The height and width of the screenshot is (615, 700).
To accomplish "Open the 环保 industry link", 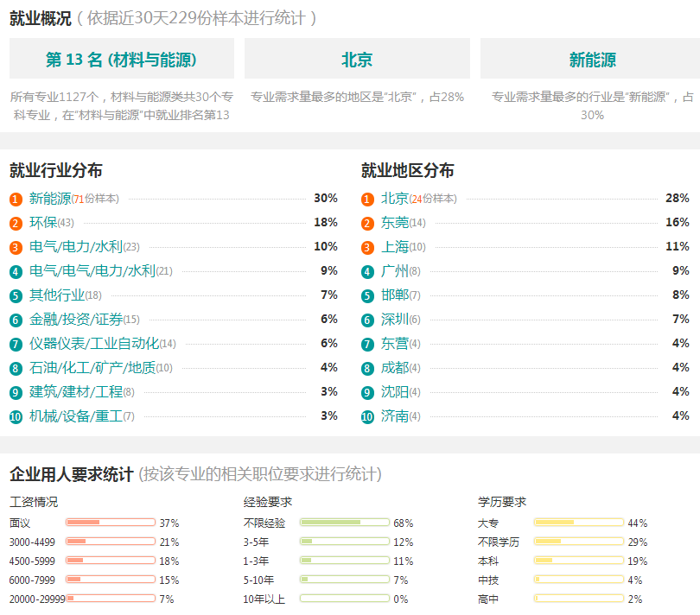I will pyautogui.click(x=43, y=223).
